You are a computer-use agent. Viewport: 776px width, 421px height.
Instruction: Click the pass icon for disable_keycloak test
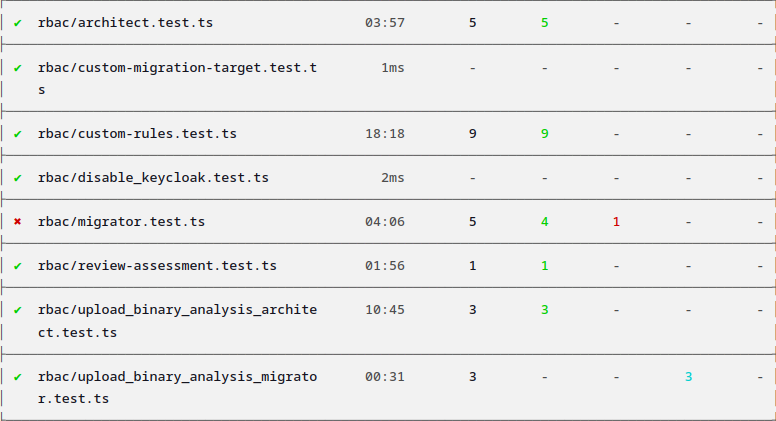pos(18,177)
